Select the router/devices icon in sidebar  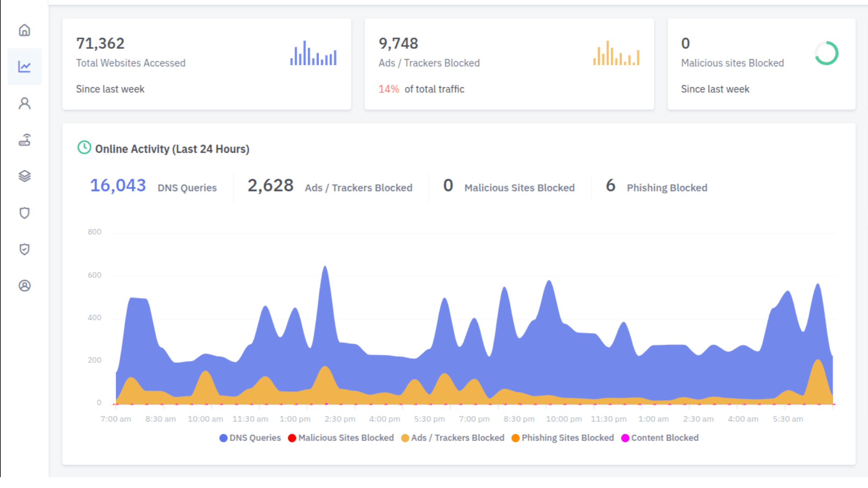[25, 140]
